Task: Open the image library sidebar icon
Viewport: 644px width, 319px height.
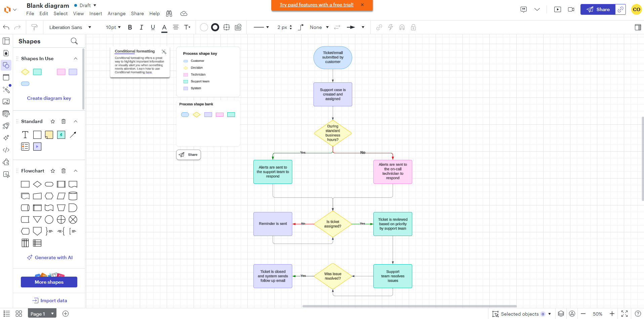Action: coord(6,102)
